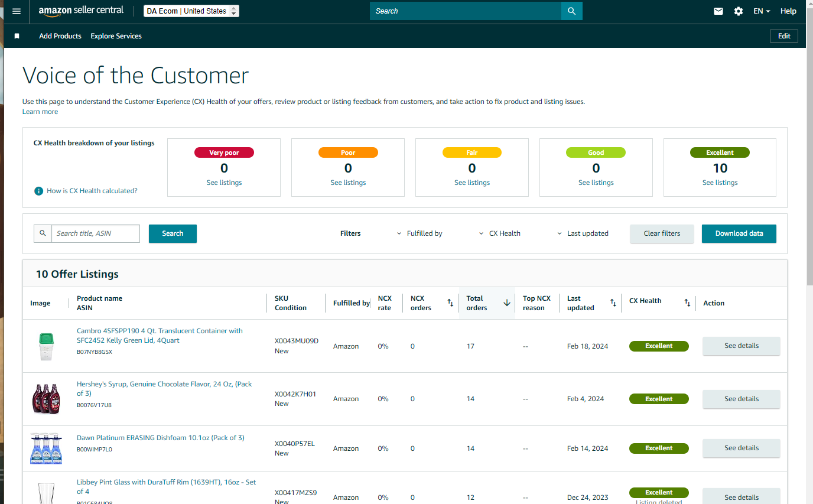Open the Libbey Pint Glass product link
The width and height of the screenshot is (813, 504).
(x=166, y=487)
